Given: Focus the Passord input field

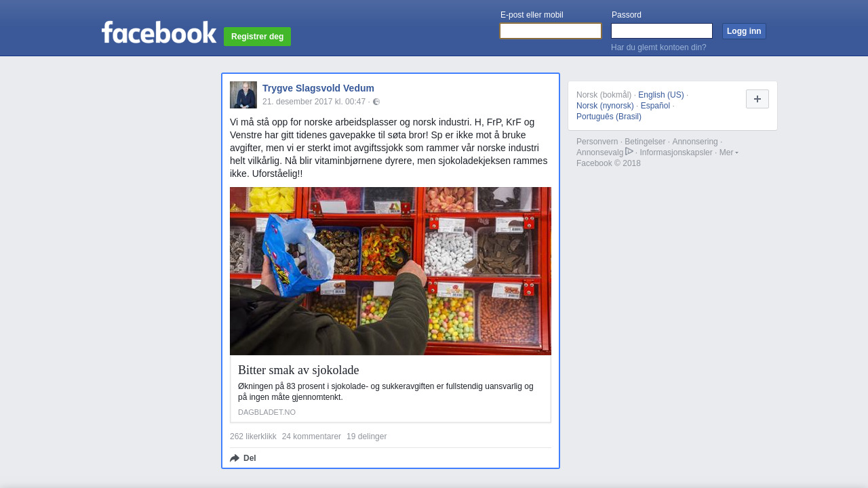Looking at the screenshot, I should pyautogui.click(x=662, y=31).
